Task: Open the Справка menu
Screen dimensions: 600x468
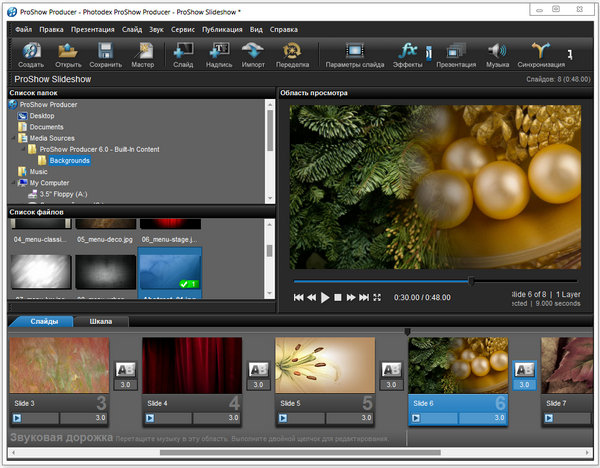Action: click(284, 29)
